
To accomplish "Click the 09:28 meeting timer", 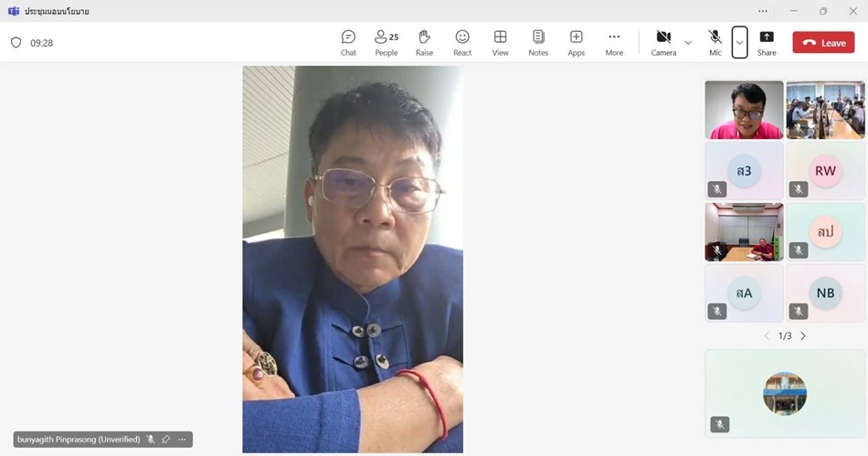I will tap(41, 43).
